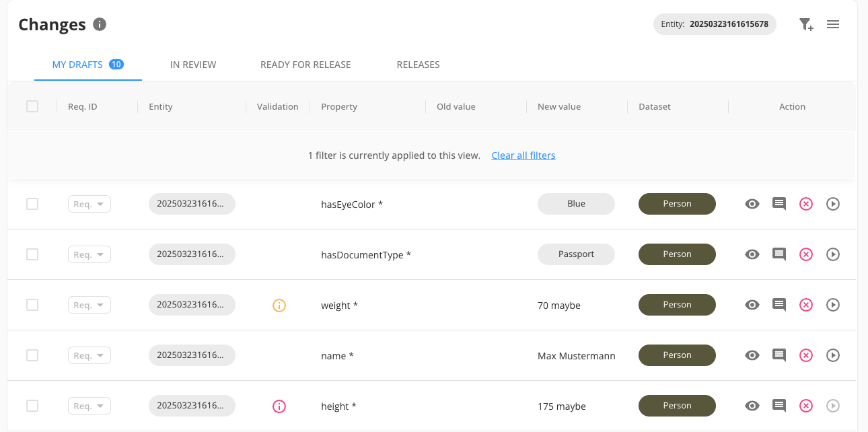Open the RELEASES tab
This screenshot has width=868, height=432.
click(418, 65)
